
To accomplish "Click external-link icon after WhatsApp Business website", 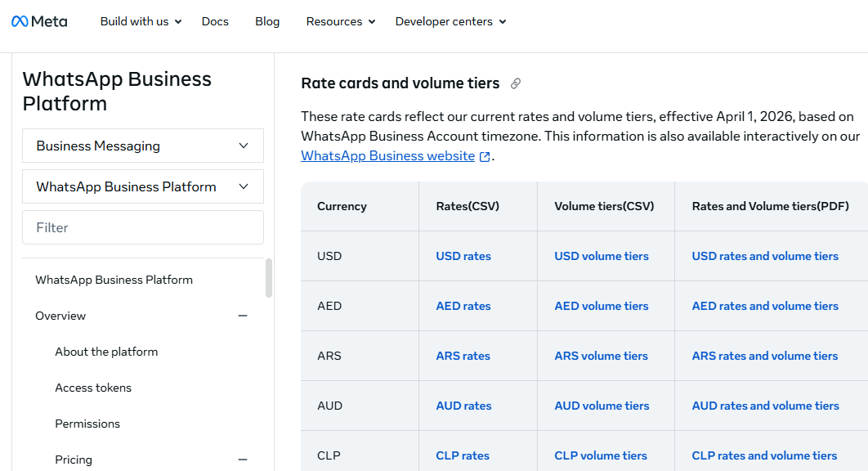I will [485, 157].
